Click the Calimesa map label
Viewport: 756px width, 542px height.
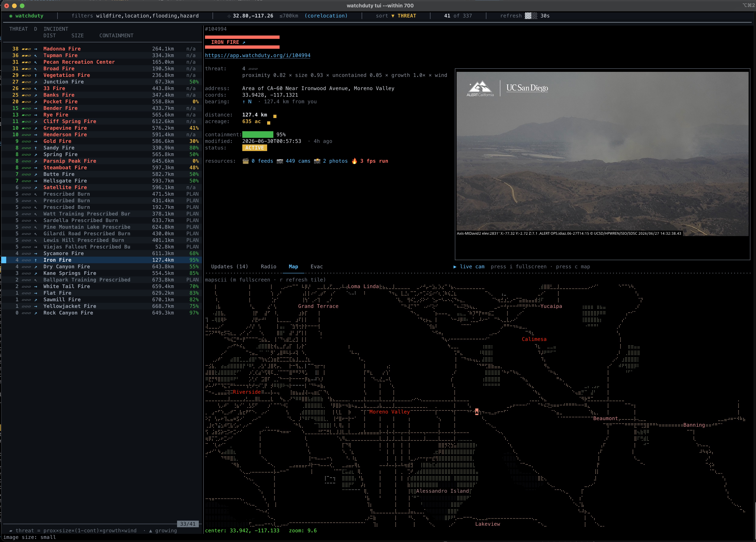[x=534, y=339]
